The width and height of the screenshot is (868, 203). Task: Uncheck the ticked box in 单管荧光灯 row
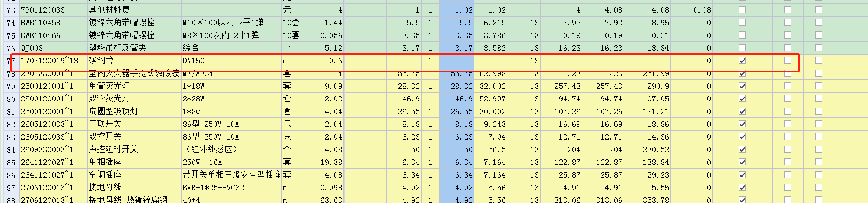742,86
